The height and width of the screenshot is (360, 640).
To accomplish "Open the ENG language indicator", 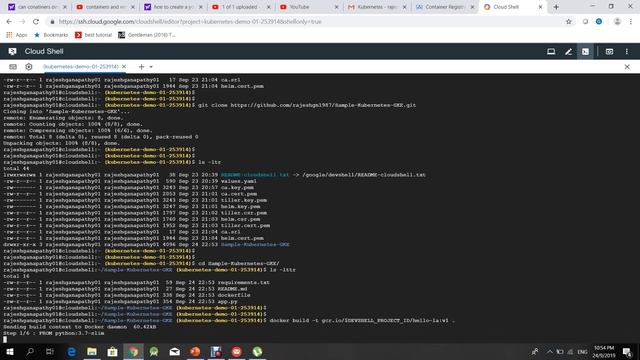I will 582,351.
